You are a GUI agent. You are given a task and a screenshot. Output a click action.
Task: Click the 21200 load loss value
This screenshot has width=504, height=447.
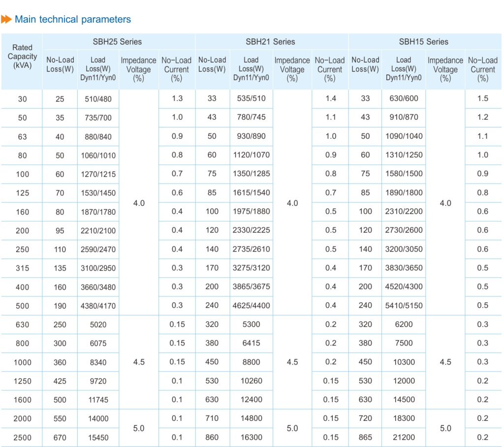coord(403,437)
